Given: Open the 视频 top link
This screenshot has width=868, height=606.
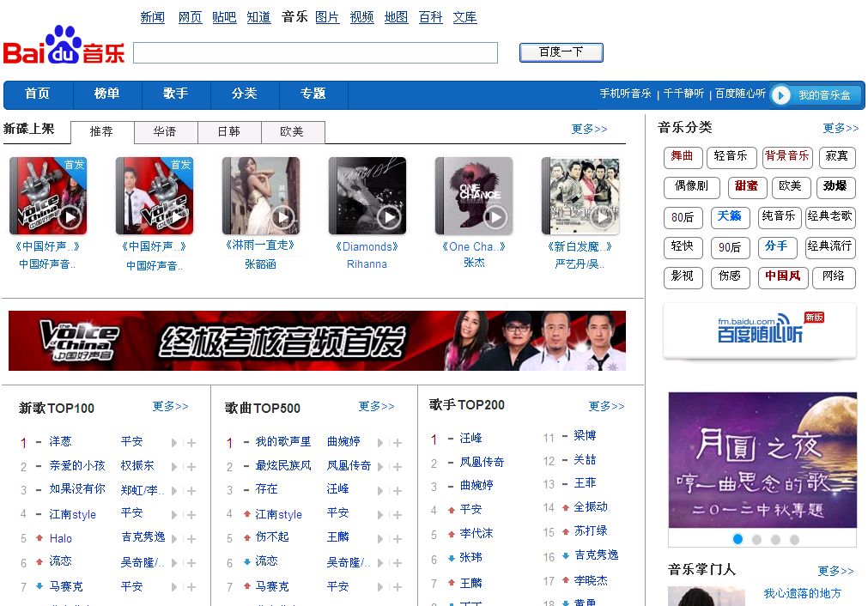Looking at the screenshot, I should point(362,17).
